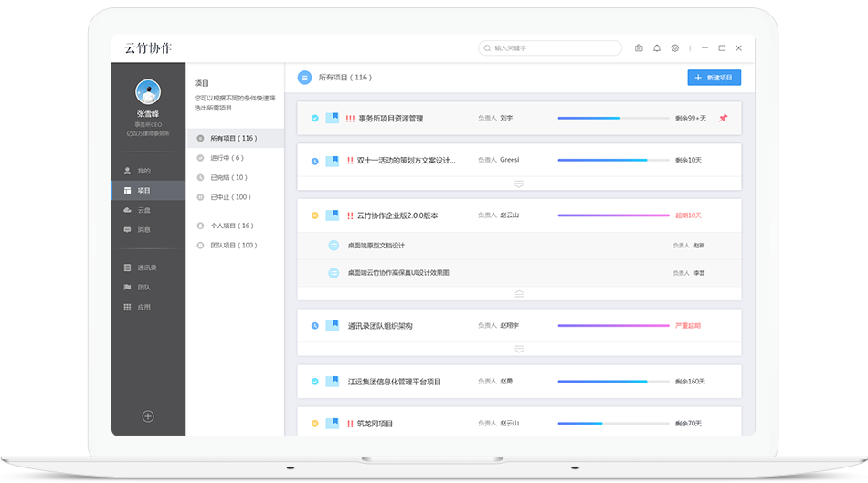Open 消息 messages in the sidebar
The width and height of the screenshot is (868, 483).
click(143, 229)
